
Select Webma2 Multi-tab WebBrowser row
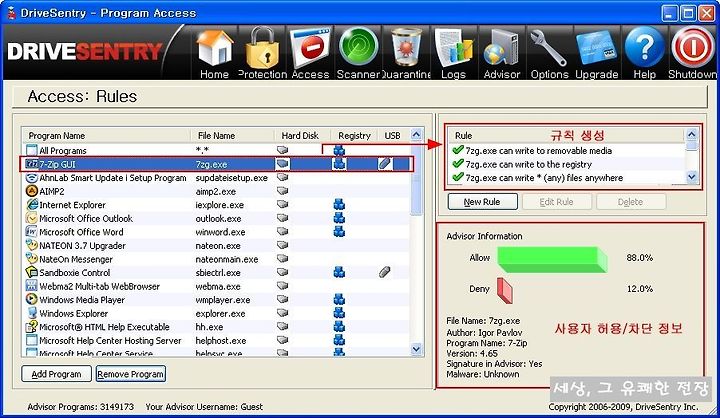click(216, 286)
